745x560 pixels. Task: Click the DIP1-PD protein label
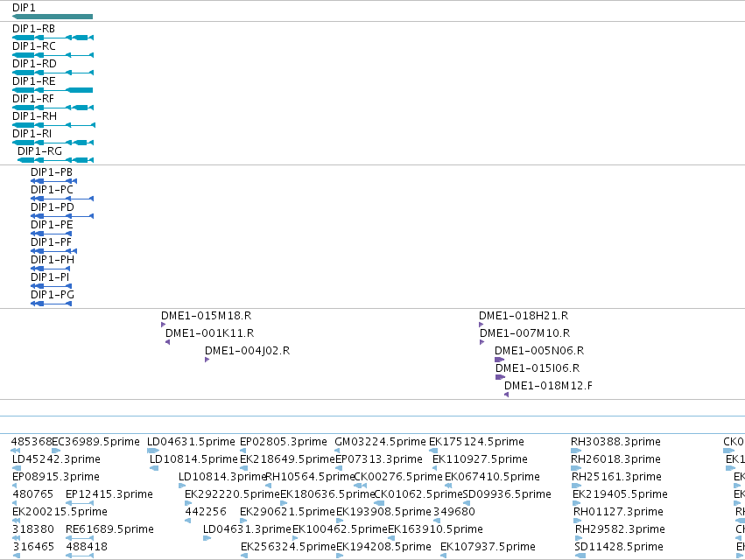[x=53, y=207]
